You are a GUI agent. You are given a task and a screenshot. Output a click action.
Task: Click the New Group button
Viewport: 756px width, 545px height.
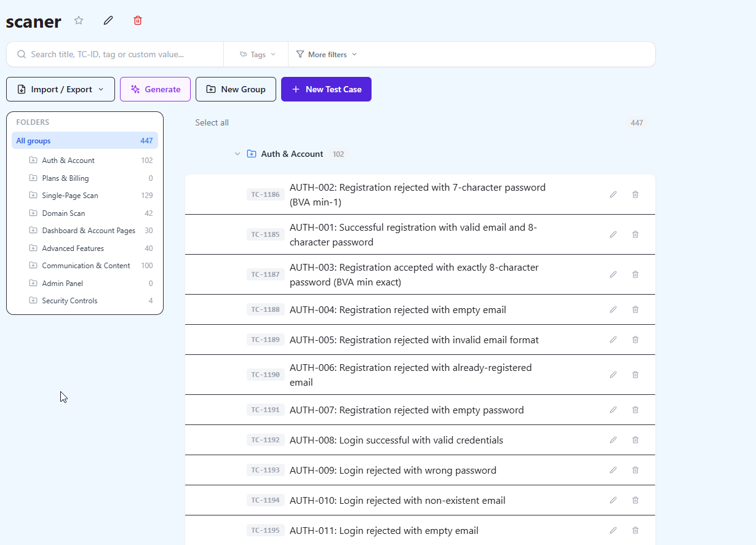236,89
